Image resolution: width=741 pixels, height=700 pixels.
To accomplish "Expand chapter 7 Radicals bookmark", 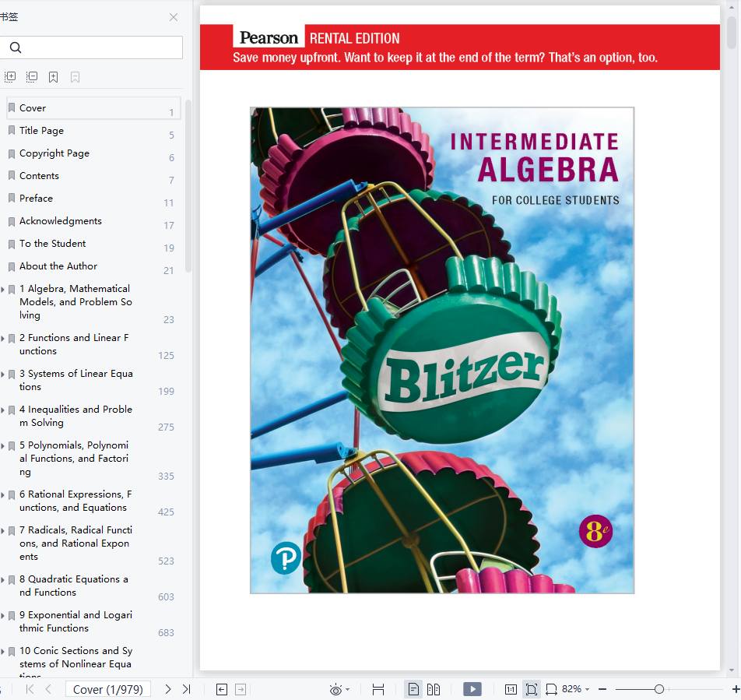I will [3, 531].
